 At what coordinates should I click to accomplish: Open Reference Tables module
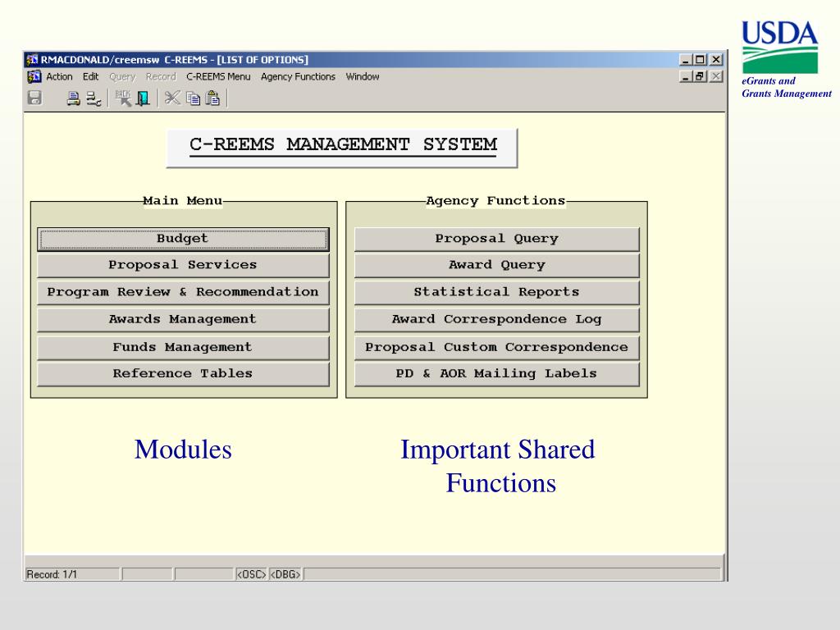pos(183,374)
